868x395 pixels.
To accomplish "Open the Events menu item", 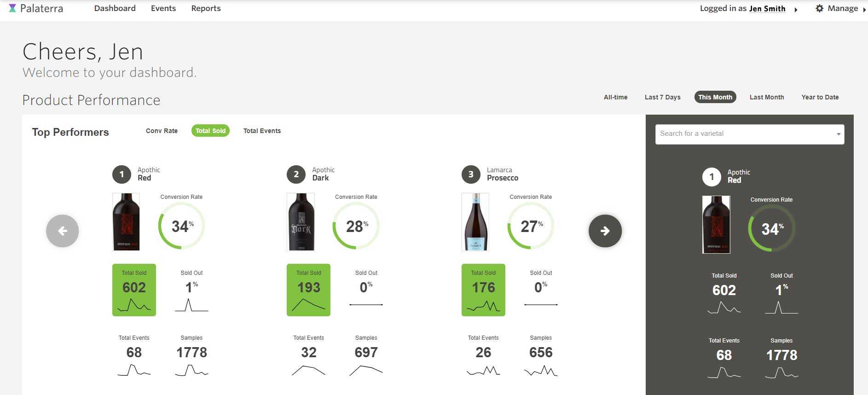I will (x=163, y=8).
